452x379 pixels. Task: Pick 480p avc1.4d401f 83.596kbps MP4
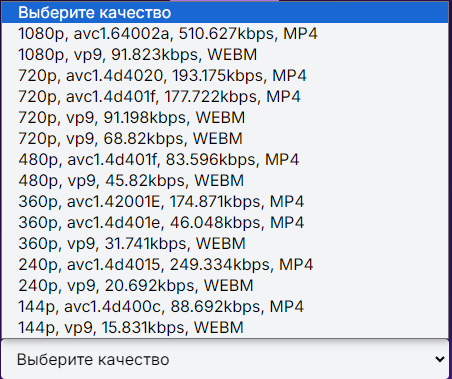coord(225,160)
